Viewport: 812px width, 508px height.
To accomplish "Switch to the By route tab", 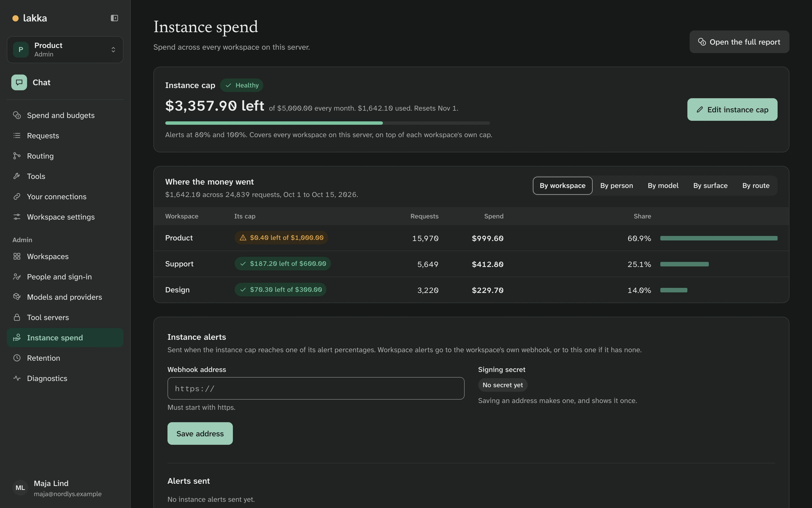I will 756,185.
